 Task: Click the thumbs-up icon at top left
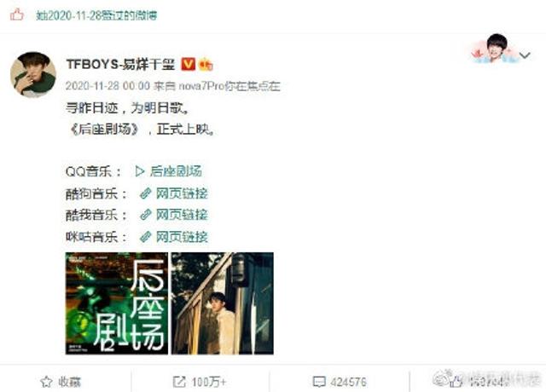click(x=16, y=15)
